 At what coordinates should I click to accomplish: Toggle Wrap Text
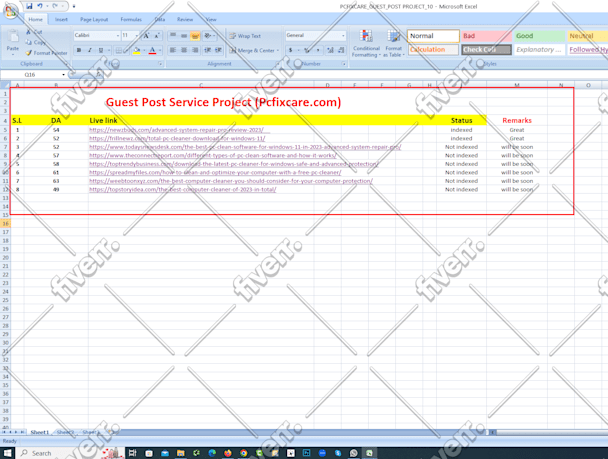tap(245, 36)
